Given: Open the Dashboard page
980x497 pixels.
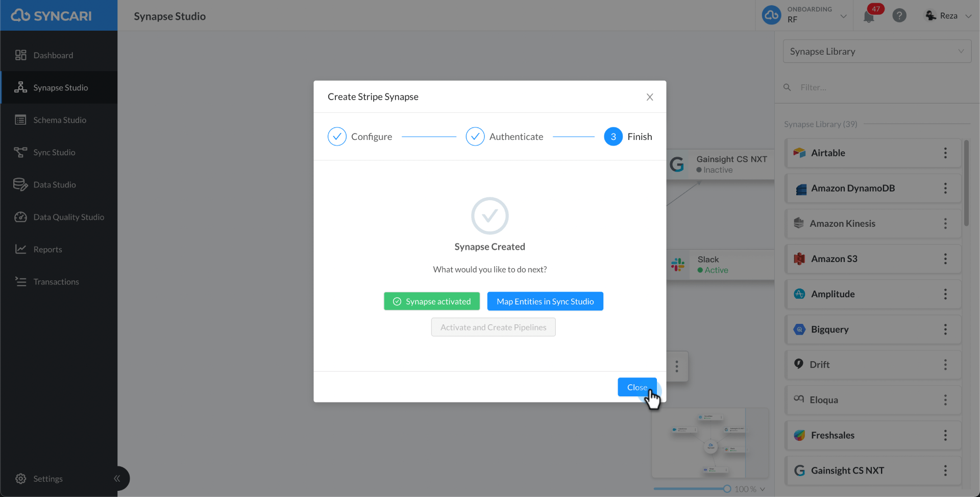Looking at the screenshot, I should 59,55.
